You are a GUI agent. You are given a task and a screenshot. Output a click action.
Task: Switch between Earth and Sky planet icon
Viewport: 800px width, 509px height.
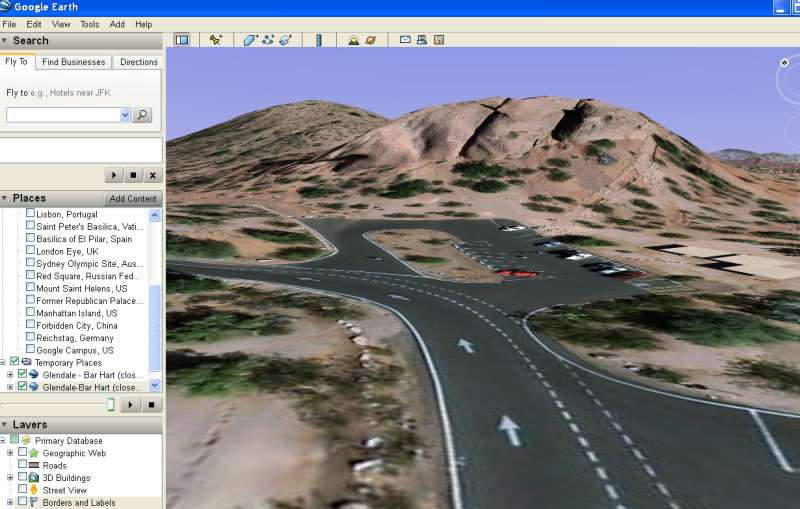[x=371, y=40]
